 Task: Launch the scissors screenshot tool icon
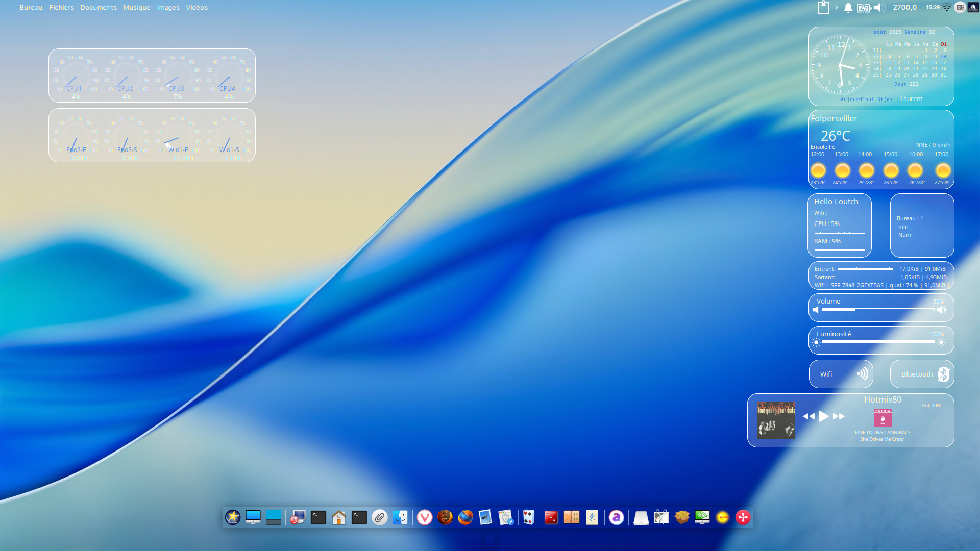pos(661,517)
